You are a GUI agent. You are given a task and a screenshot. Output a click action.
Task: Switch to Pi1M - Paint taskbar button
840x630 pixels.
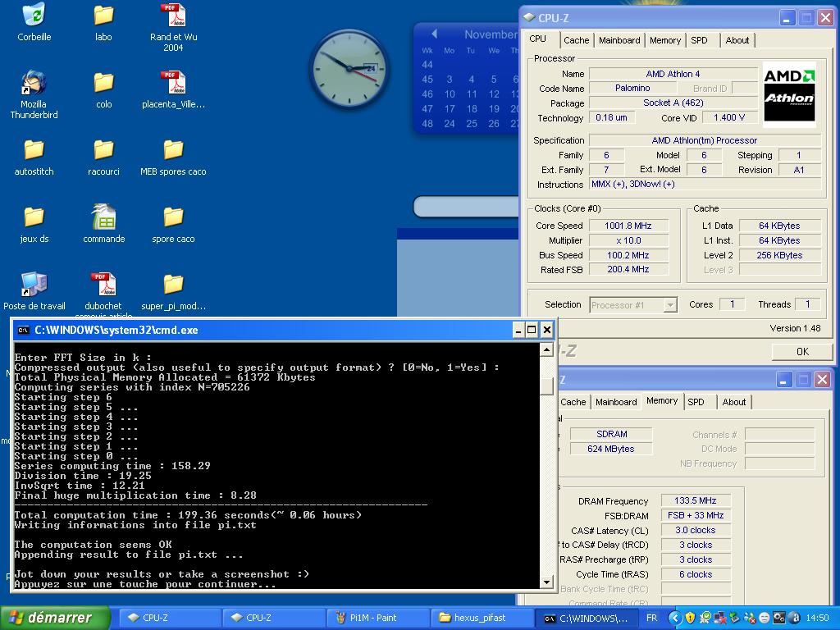377,618
